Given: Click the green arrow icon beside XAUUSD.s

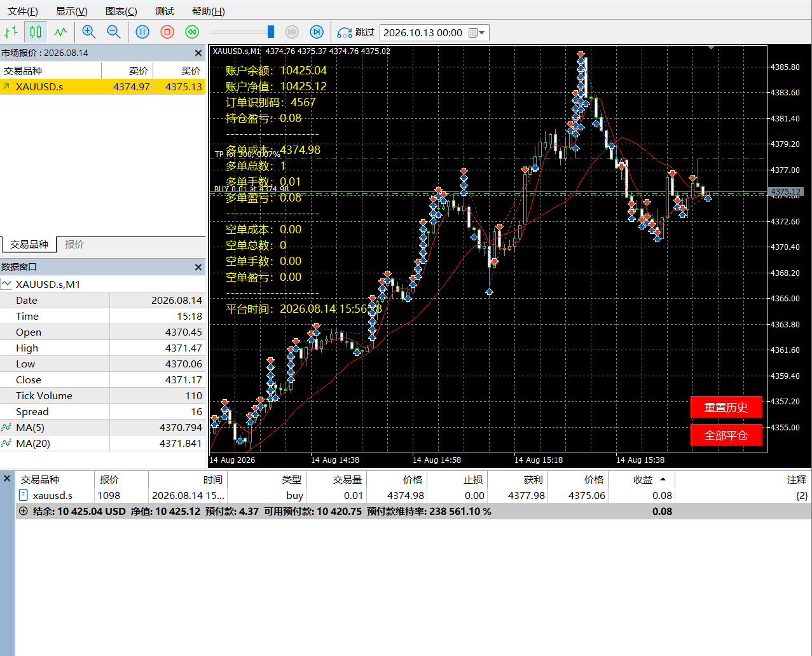Looking at the screenshot, I should click(6, 86).
